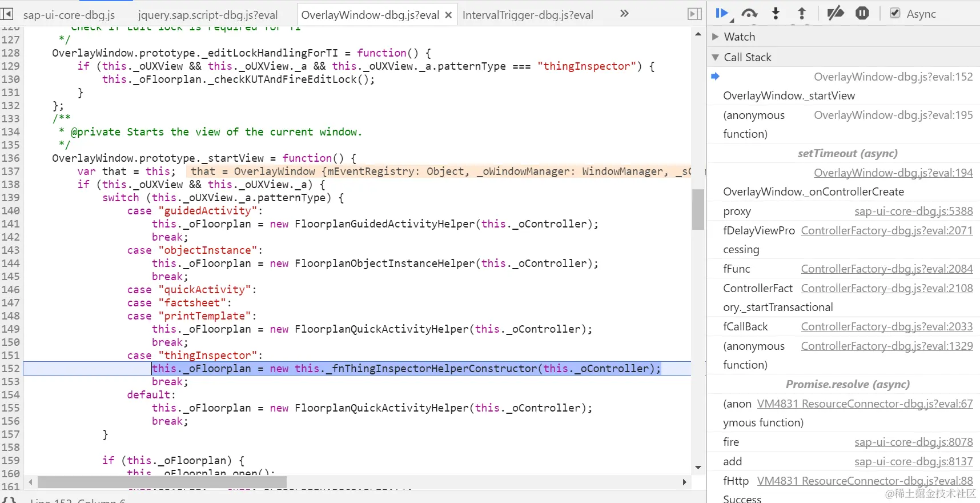Image resolution: width=980 pixels, height=503 pixels.
Task: Click horizontal scrollbar right arrow
Action: coord(684,482)
